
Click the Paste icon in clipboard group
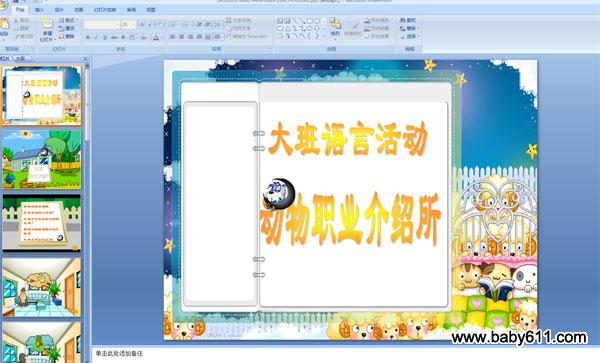(4, 24)
